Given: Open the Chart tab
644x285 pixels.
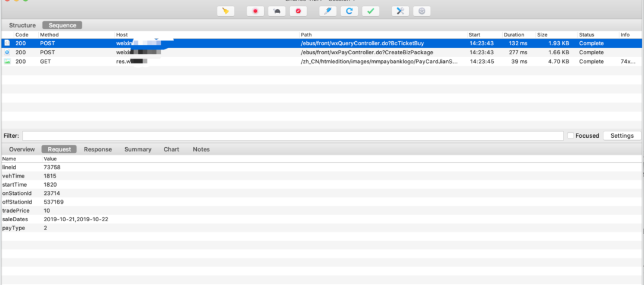Looking at the screenshot, I should pos(171,150).
